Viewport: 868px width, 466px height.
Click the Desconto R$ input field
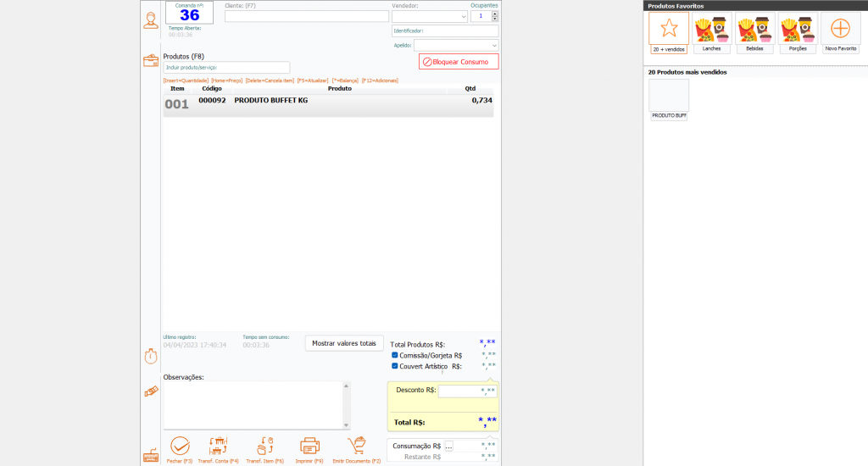coord(468,391)
